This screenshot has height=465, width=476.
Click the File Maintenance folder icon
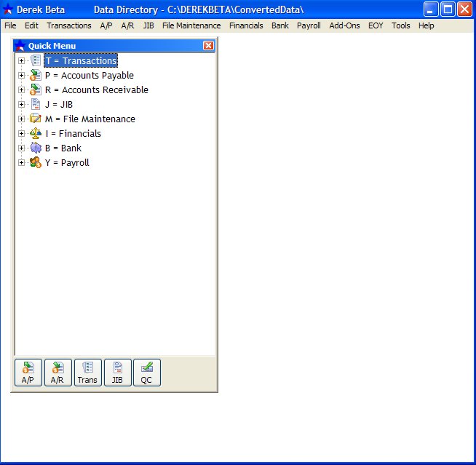coord(36,119)
